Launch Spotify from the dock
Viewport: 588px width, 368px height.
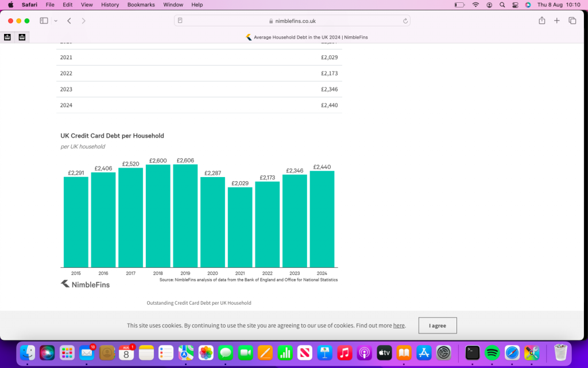[x=492, y=352]
